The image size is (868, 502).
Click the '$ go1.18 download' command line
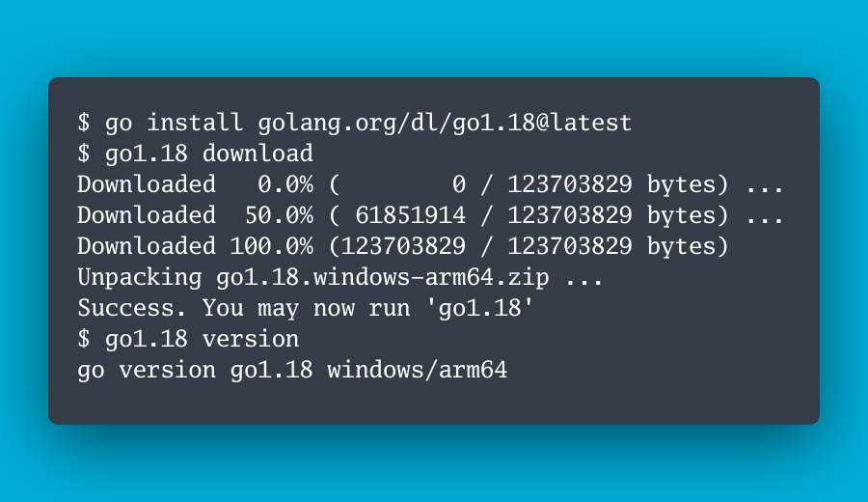point(195,153)
